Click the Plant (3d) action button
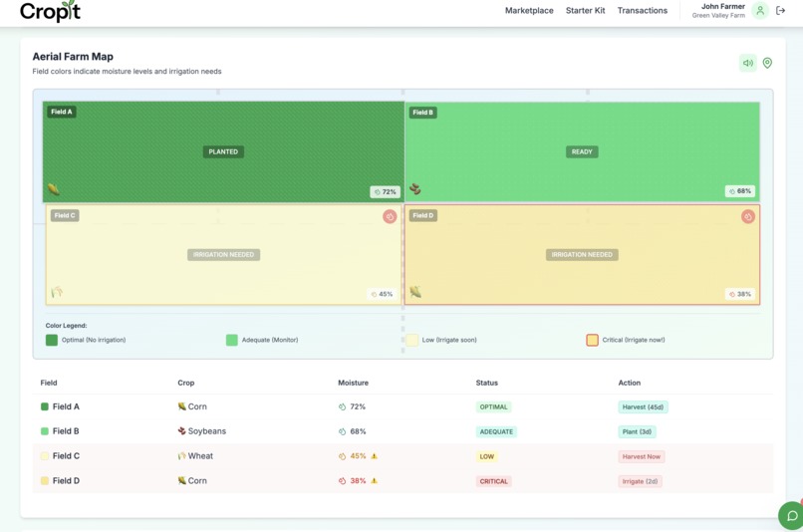This screenshot has height=532, width=803. (637, 431)
